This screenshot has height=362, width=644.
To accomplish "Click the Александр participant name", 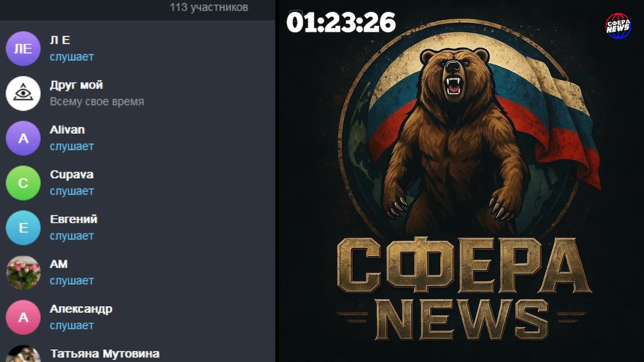I will [81, 309].
